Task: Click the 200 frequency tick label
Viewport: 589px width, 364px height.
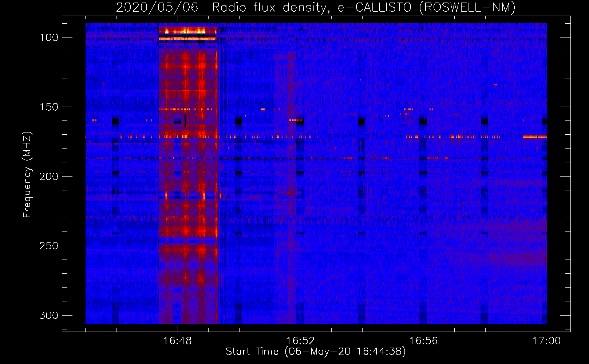Action: click(x=49, y=177)
